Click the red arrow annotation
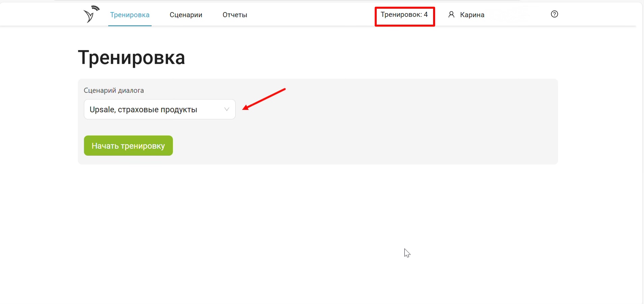The height and width of the screenshot is (304, 644). pos(264,99)
